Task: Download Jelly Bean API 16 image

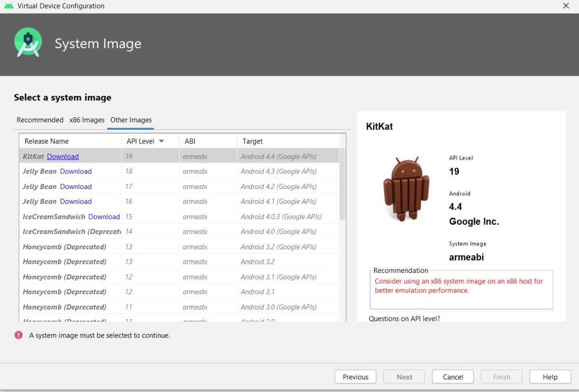Action: [x=76, y=202]
